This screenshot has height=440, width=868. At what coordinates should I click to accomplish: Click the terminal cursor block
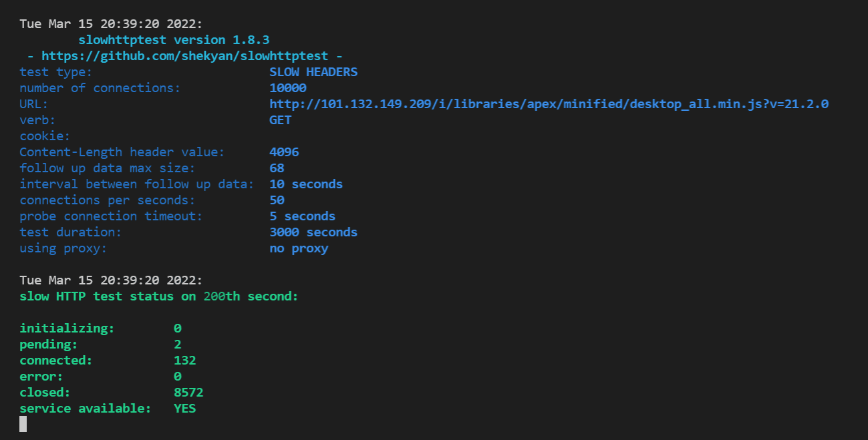coord(23,424)
